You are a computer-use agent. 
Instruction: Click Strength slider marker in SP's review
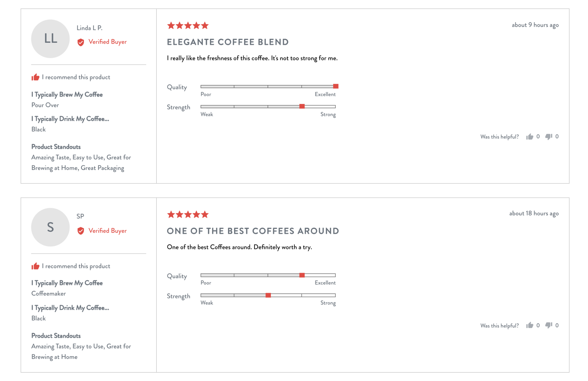pos(268,295)
